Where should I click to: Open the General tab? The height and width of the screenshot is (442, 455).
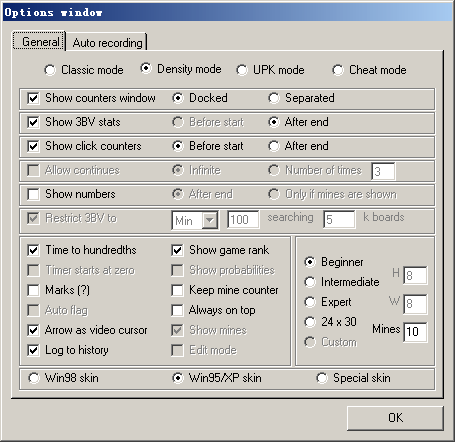pos(39,41)
